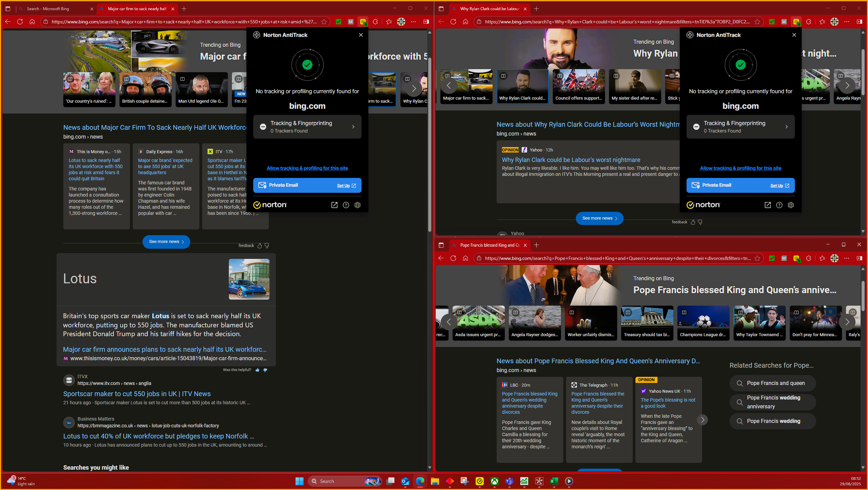Like the Rylan Clark news feedback
Image resolution: width=868 pixels, height=490 pixels.
coord(693,222)
